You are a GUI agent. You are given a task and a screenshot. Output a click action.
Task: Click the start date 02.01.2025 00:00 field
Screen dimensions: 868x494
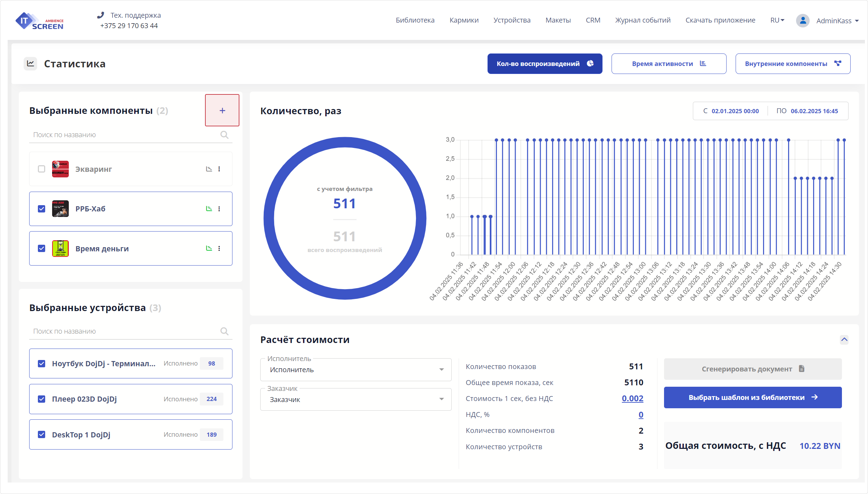[735, 111]
